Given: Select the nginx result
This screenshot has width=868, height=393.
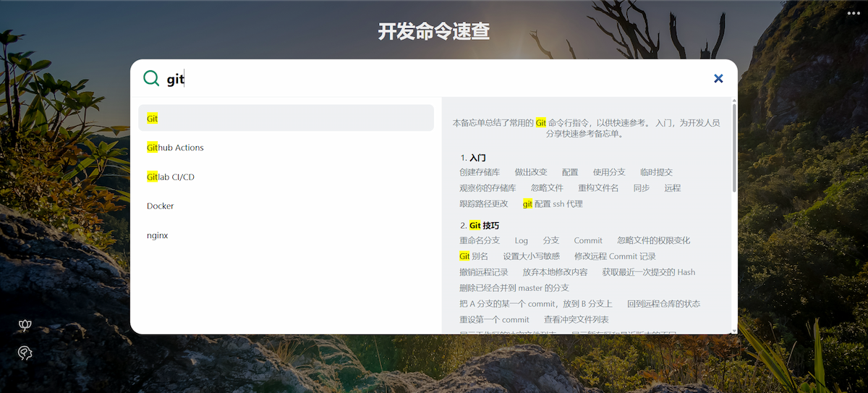Looking at the screenshot, I should pyautogui.click(x=286, y=235).
